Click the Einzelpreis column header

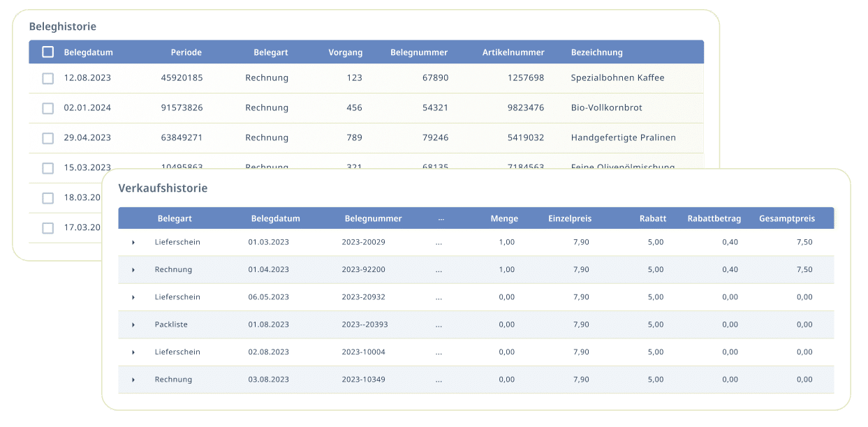coord(570,218)
